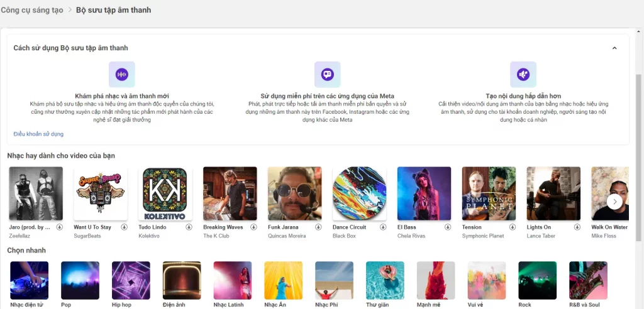The image size is (644, 309).
Task: Click the Chọn nhanh section heading
Action: pos(26,251)
